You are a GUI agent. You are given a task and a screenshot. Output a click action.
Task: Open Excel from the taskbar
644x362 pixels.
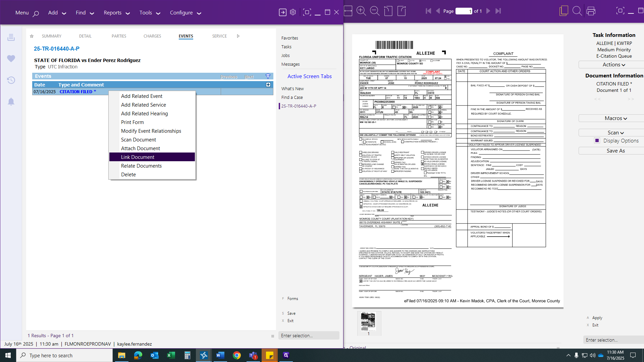(171, 355)
